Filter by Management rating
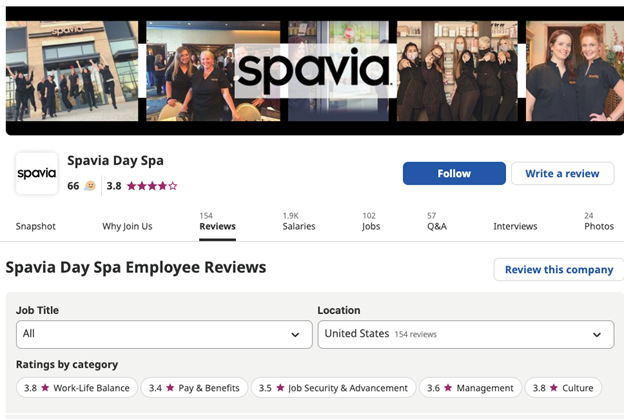The width and height of the screenshot is (624, 419). coord(470,388)
